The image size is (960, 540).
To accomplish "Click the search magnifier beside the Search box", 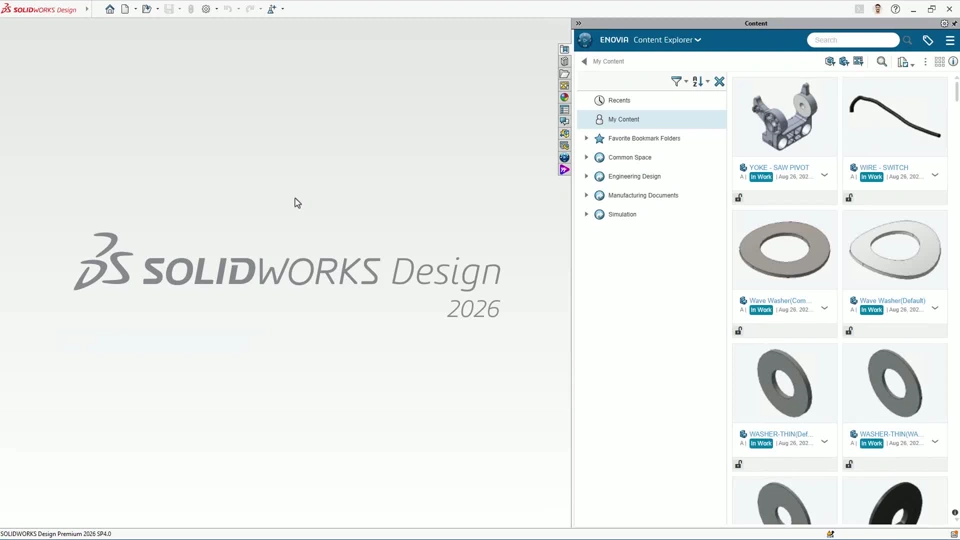I will coord(907,40).
